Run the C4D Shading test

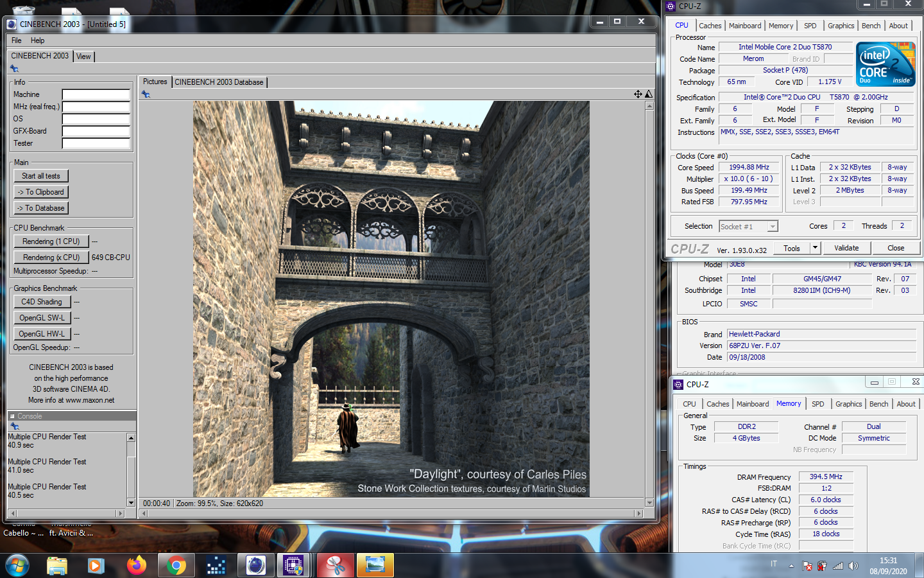click(42, 302)
